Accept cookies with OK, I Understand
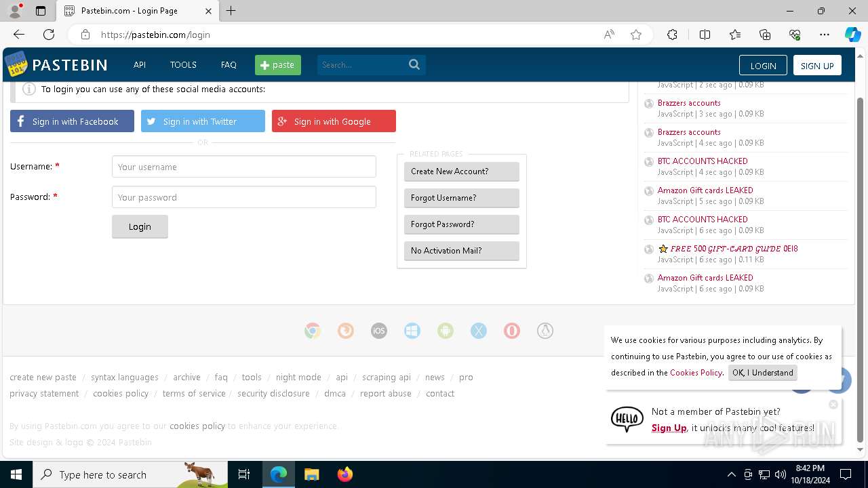The height and width of the screenshot is (488, 868). click(x=763, y=373)
